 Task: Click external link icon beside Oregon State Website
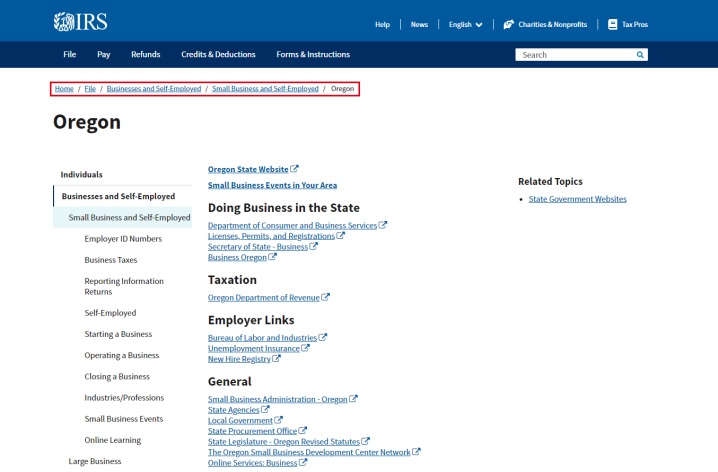click(x=294, y=168)
